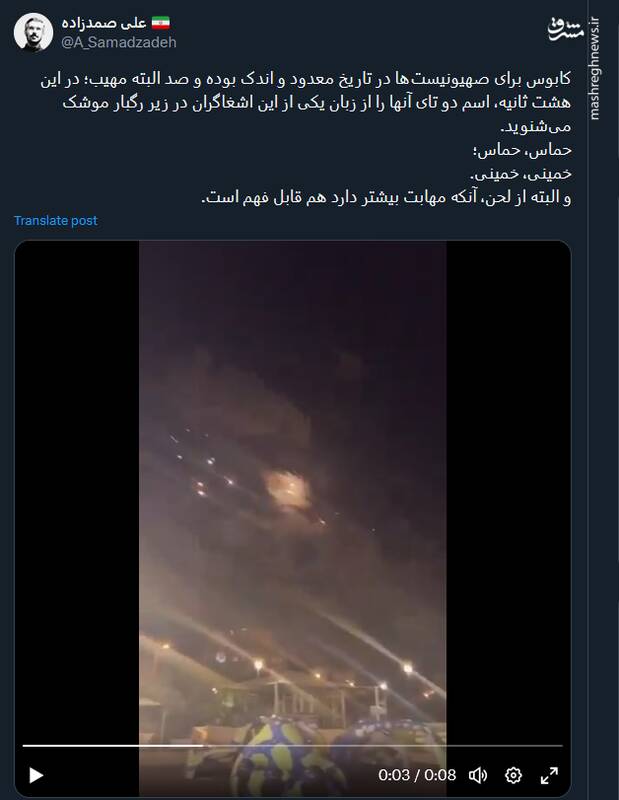Click the last sentence of the tweet
Viewport: 619px width, 800px height.
coord(386,197)
